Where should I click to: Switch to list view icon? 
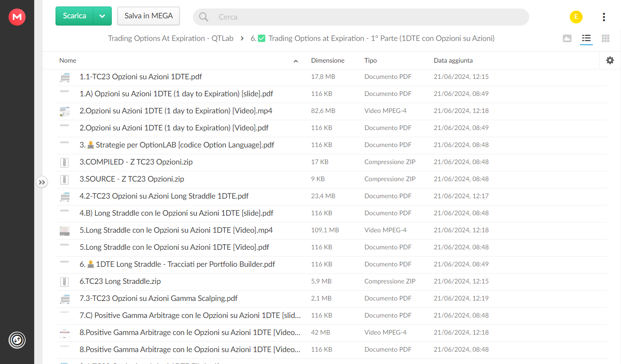(586, 38)
